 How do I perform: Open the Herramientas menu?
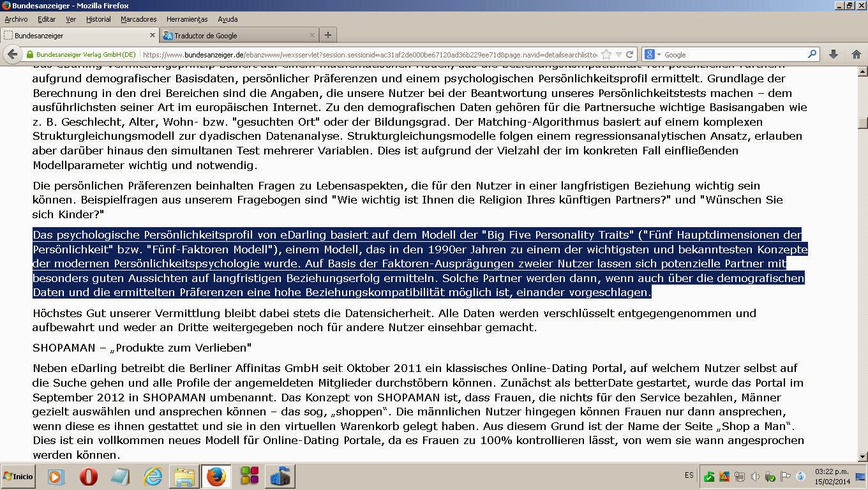pos(187,19)
